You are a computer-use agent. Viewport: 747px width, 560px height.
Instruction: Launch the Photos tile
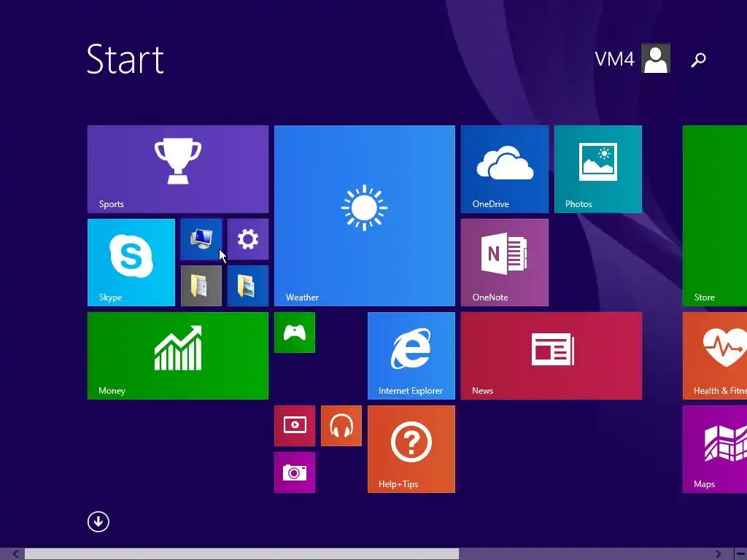[598, 169]
